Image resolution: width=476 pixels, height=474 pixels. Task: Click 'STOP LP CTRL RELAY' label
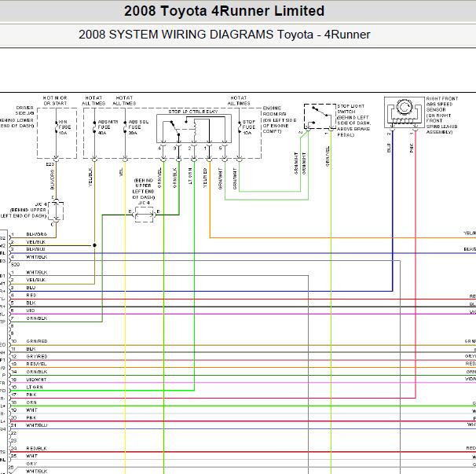tap(193, 112)
